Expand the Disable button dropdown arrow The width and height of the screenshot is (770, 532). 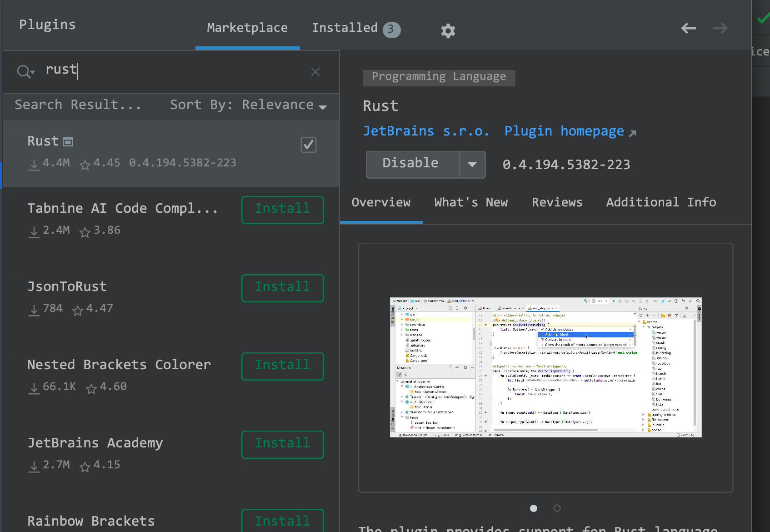coord(472,164)
